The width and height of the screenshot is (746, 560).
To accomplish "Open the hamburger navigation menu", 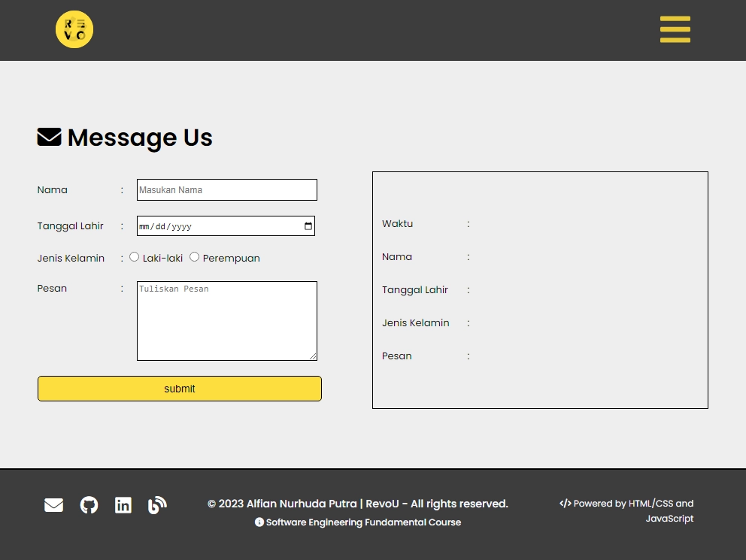I will 675,29.
